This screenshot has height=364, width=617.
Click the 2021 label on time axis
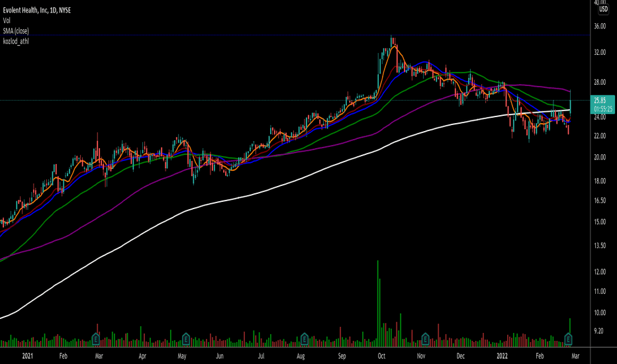pos(28,356)
